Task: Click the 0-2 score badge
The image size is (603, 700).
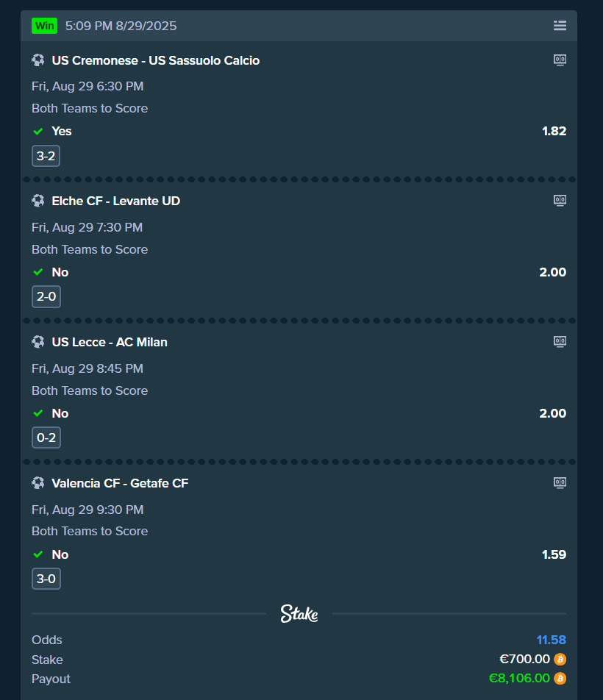Action: 46,438
